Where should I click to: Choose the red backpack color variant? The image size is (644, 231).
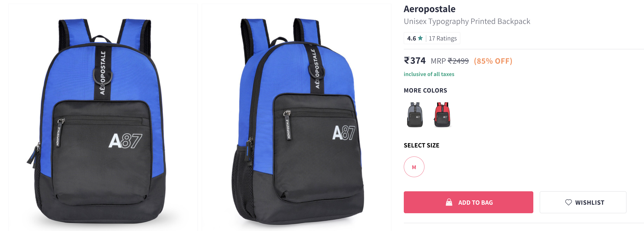[x=442, y=114]
